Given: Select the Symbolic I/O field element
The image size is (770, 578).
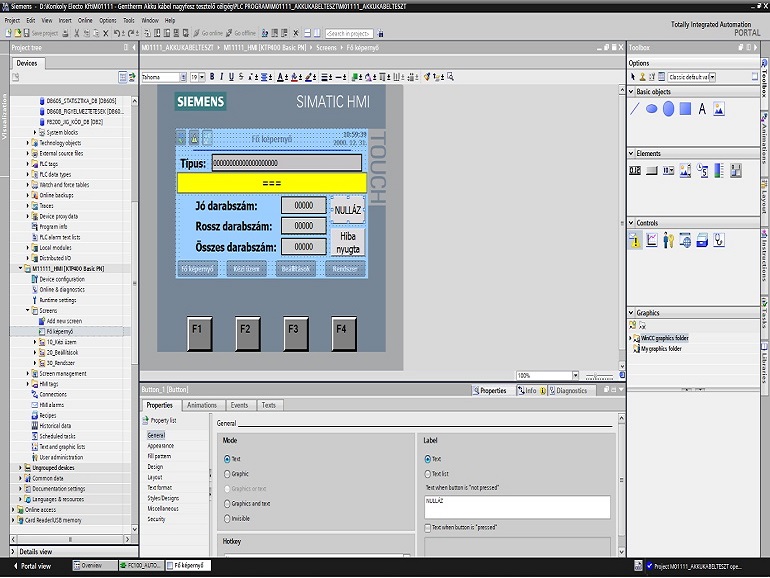Looking at the screenshot, I should [x=668, y=171].
